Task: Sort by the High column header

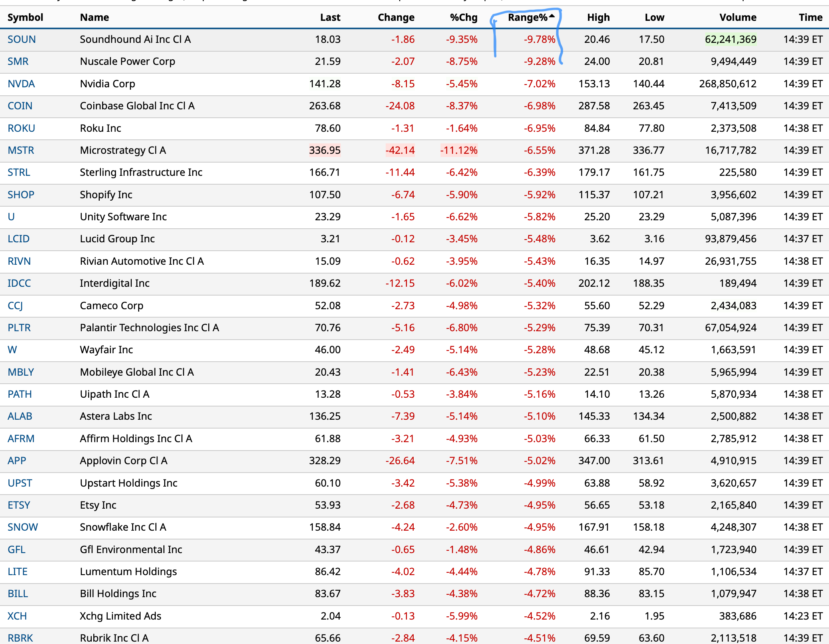Action: click(598, 18)
